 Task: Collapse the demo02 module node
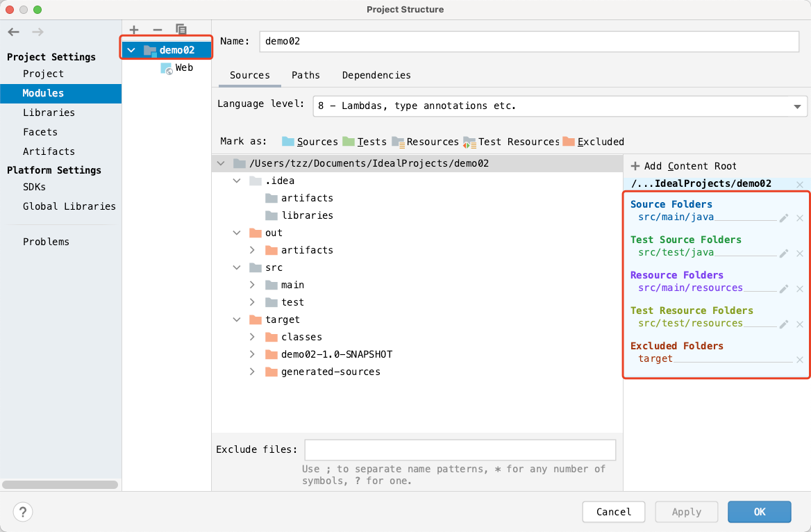tap(131, 50)
